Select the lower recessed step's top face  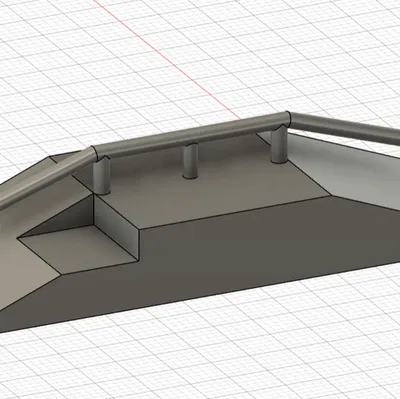[78, 248]
